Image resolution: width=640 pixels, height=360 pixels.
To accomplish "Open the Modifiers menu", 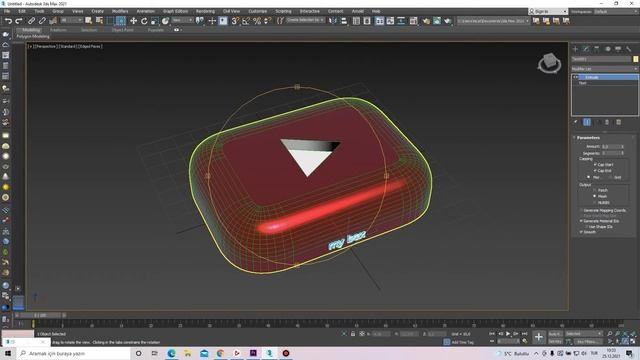I will pyautogui.click(x=120, y=11).
